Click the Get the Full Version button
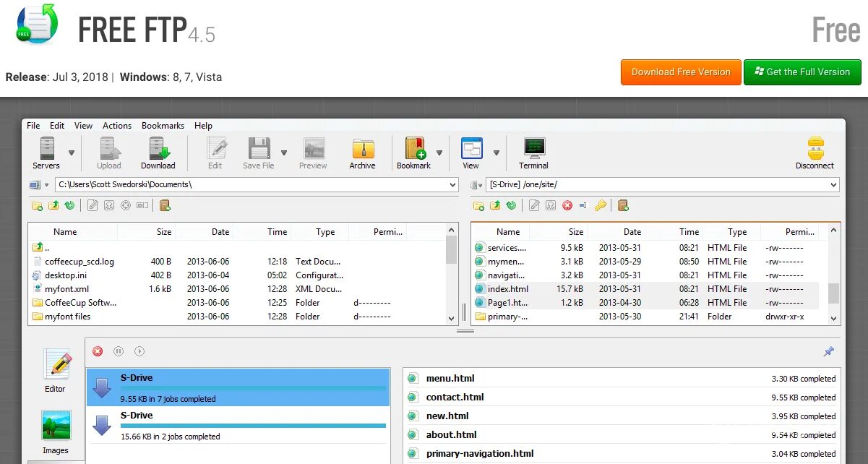 (x=802, y=72)
